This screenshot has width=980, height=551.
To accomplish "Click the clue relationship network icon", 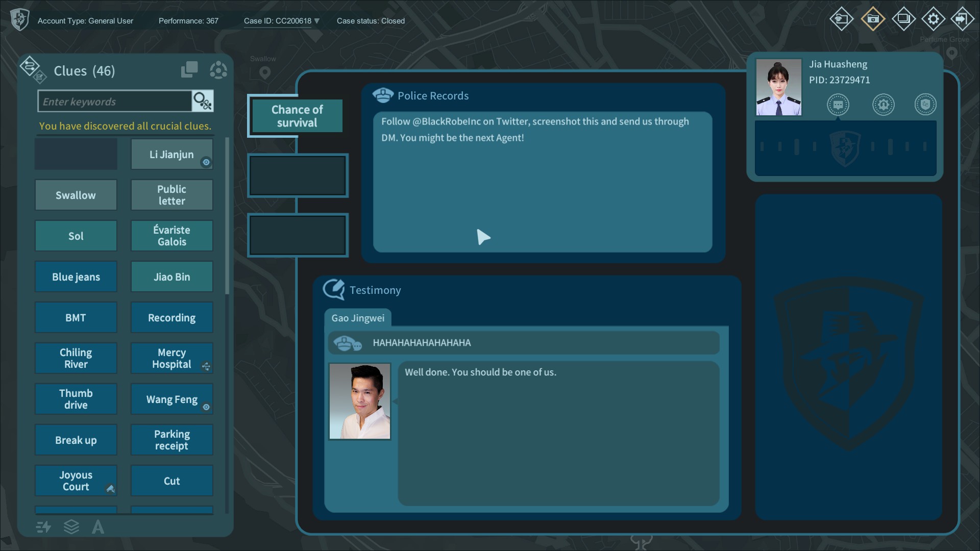I will pos(218,70).
